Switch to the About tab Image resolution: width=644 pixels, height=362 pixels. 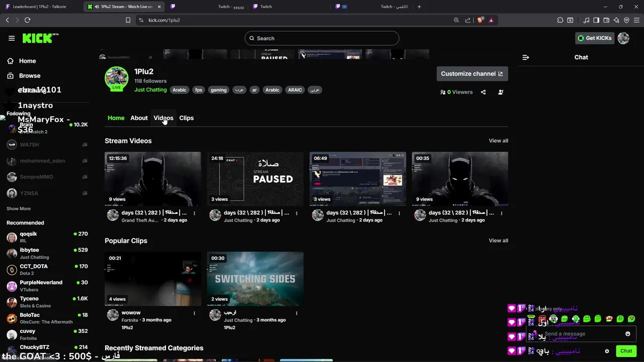(x=139, y=118)
